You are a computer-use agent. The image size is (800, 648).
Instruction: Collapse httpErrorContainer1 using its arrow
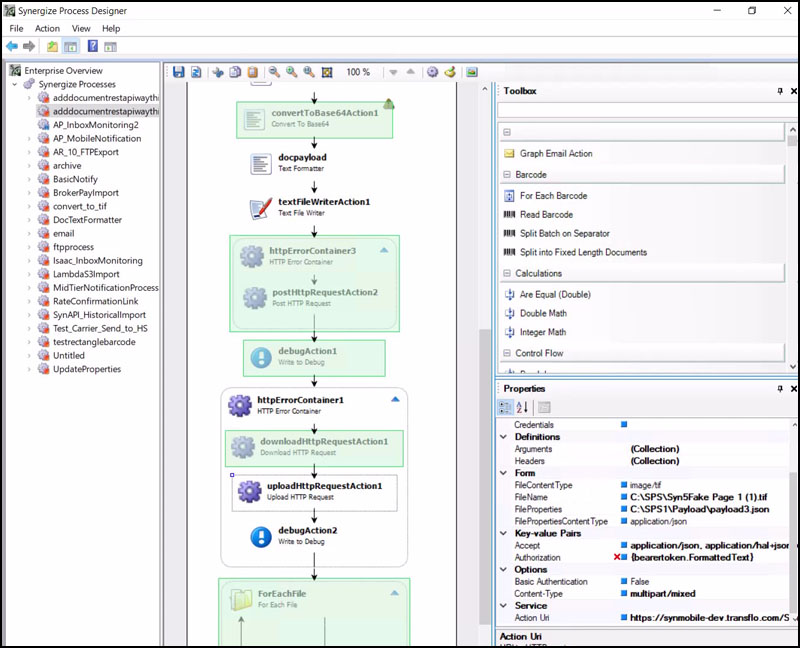[x=395, y=399]
